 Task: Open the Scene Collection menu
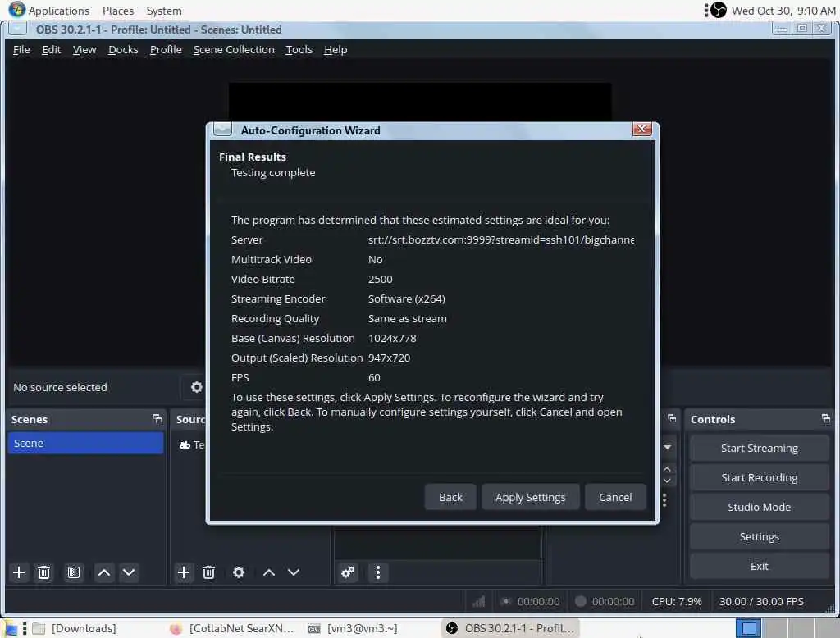click(234, 50)
